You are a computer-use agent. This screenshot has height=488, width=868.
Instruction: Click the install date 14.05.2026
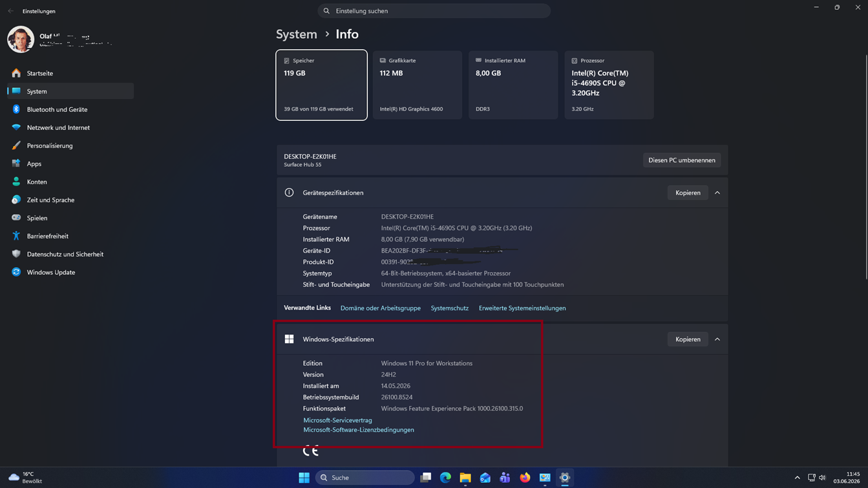click(396, 386)
